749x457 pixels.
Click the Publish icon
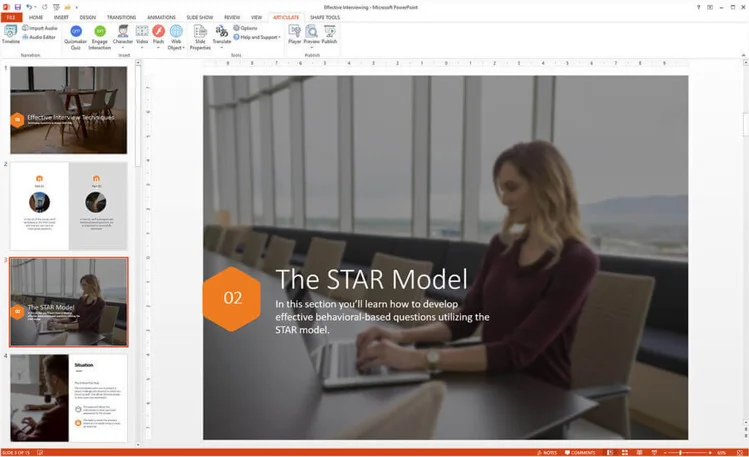click(x=329, y=34)
